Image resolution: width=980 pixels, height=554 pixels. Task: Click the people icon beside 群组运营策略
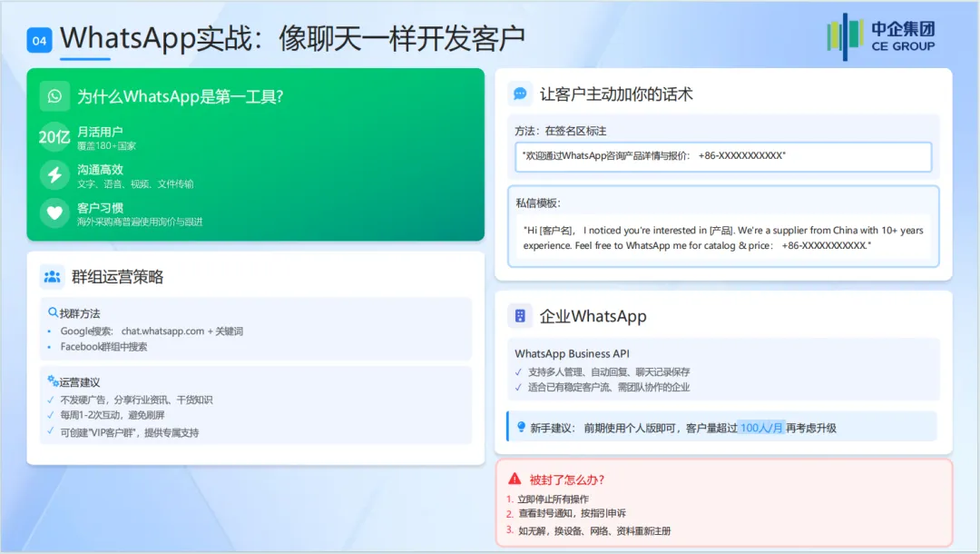click(x=54, y=276)
